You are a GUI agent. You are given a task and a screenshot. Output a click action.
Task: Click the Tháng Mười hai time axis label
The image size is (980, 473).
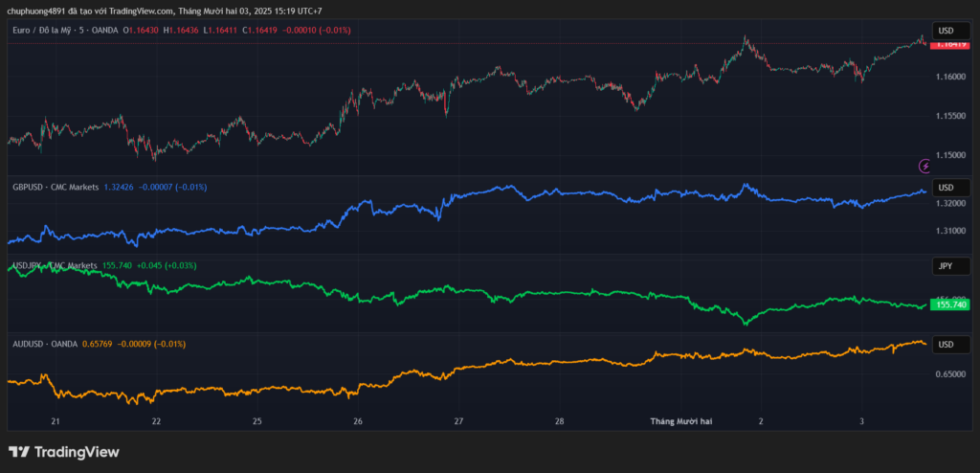680,421
